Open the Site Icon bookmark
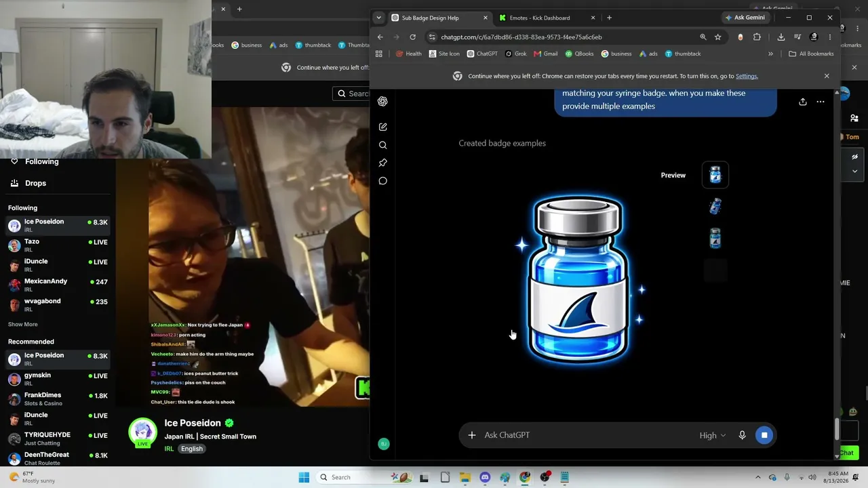 (443, 54)
